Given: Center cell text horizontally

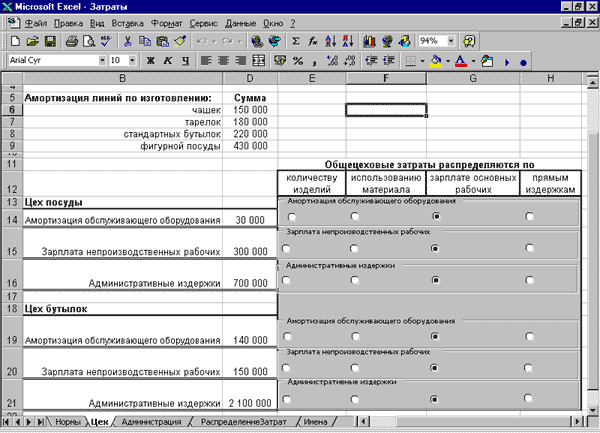Looking at the screenshot, I should pos(223,60).
